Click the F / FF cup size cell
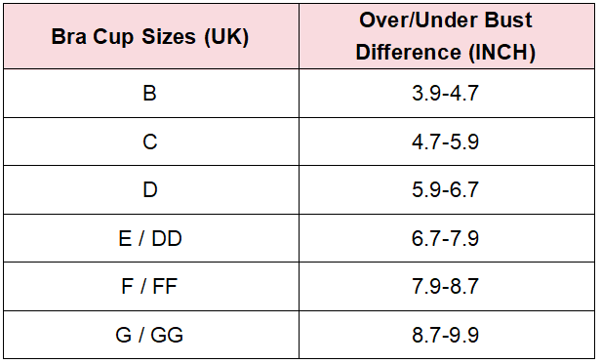This screenshot has height=364, width=601. point(151,287)
